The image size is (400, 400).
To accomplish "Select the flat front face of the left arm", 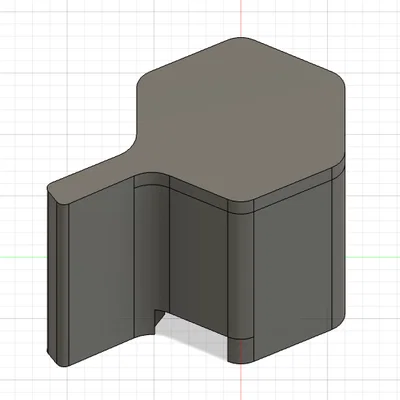I will tap(101, 272).
